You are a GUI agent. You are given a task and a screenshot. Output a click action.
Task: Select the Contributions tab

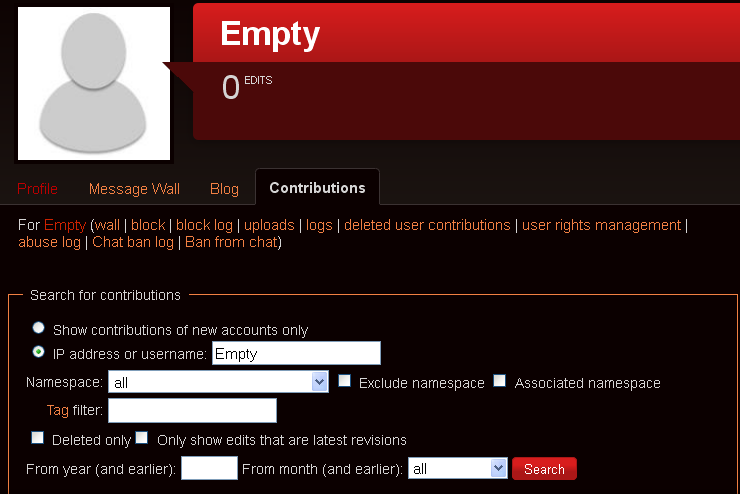click(318, 187)
